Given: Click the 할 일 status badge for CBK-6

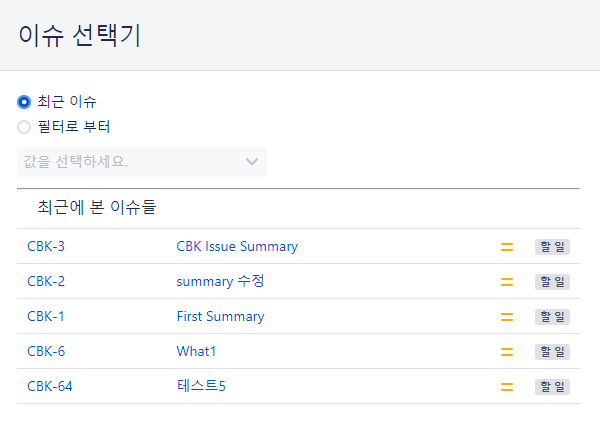Looking at the screenshot, I should [552, 352].
